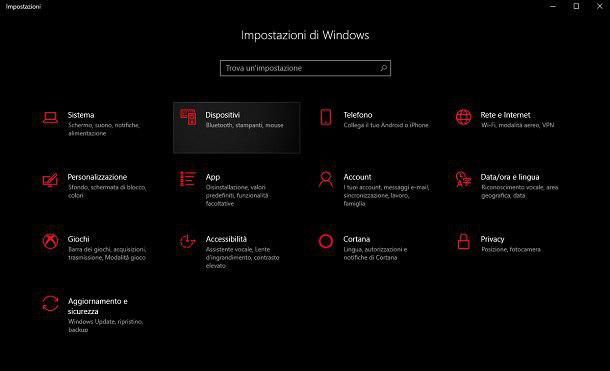Open the Sistema laptop icon
The height and width of the screenshot is (371, 610).
click(x=50, y=117)
